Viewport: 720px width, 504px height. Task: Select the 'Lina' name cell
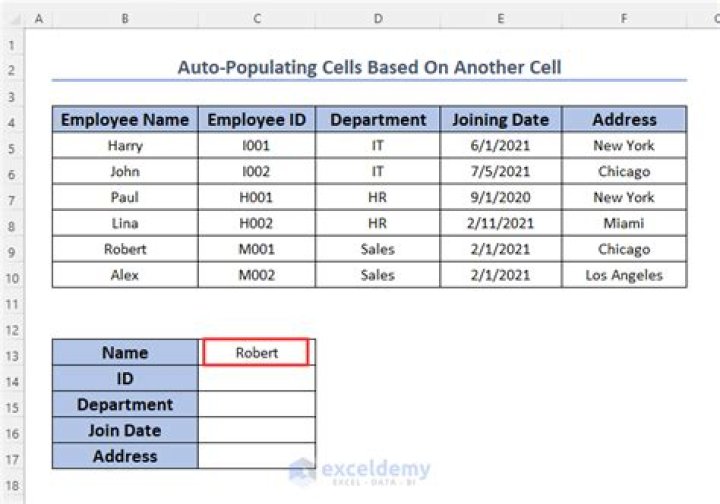[125, 223]
